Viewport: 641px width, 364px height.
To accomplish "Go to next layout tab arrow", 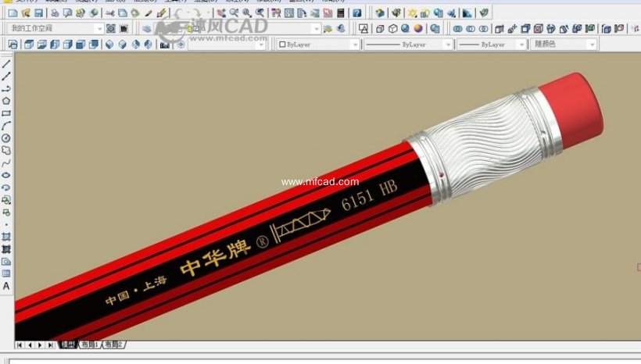I will [x=40, y=345].
